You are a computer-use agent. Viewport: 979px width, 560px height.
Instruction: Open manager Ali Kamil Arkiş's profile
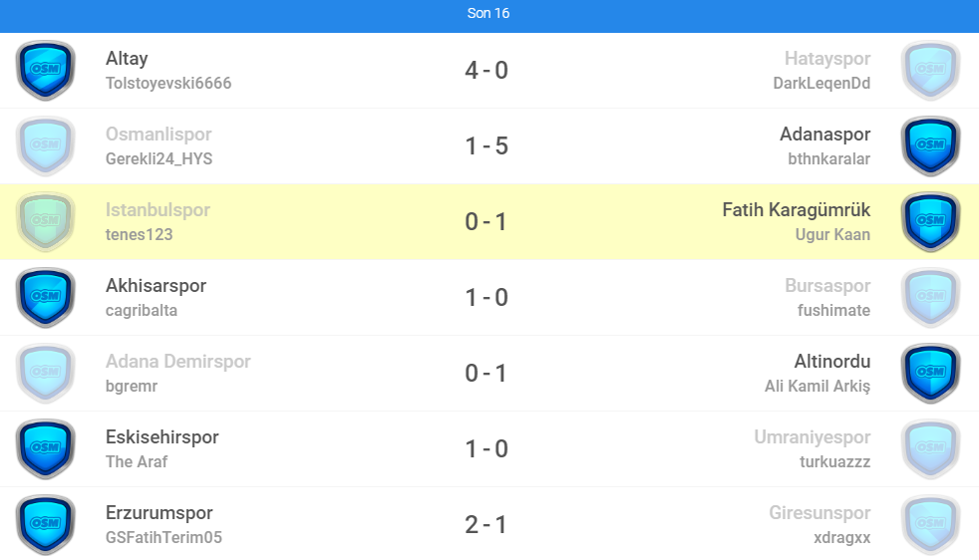(817, 387)
